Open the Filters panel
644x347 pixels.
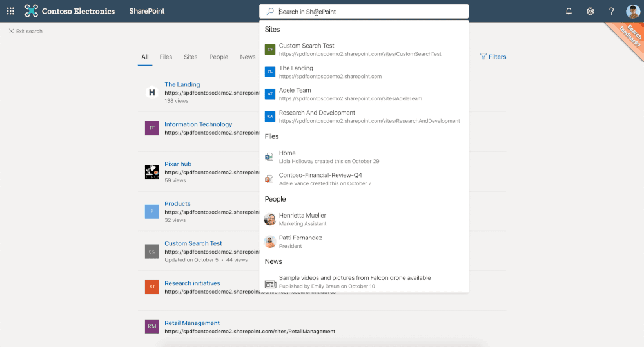click(x=493, y=57)
